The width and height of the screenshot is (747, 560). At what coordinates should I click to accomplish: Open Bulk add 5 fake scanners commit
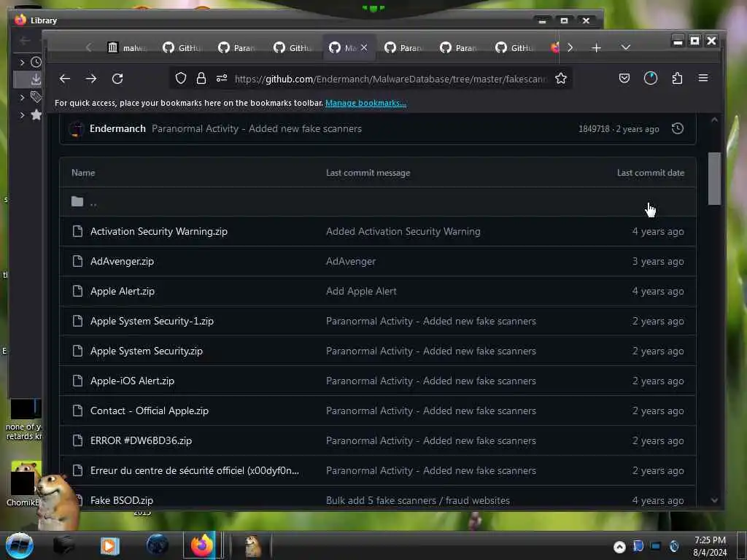tap(418, 500)
